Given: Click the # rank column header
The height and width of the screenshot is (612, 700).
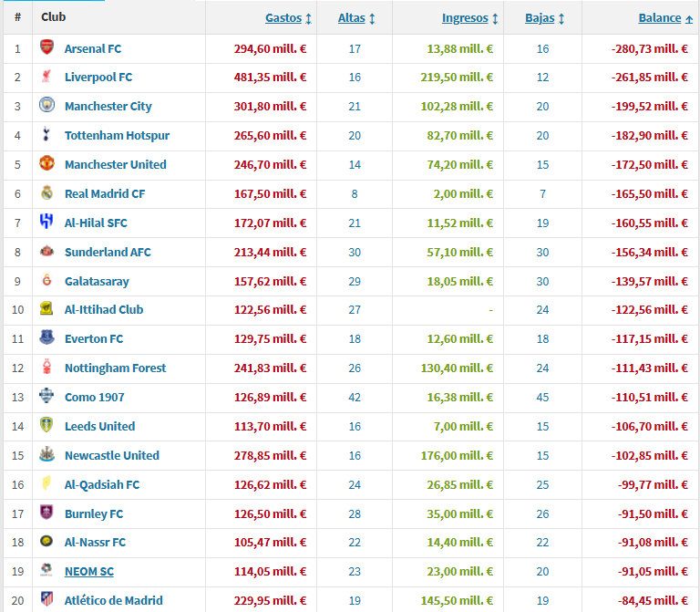Looking at the screenshot, I should (x=17, y=17).
